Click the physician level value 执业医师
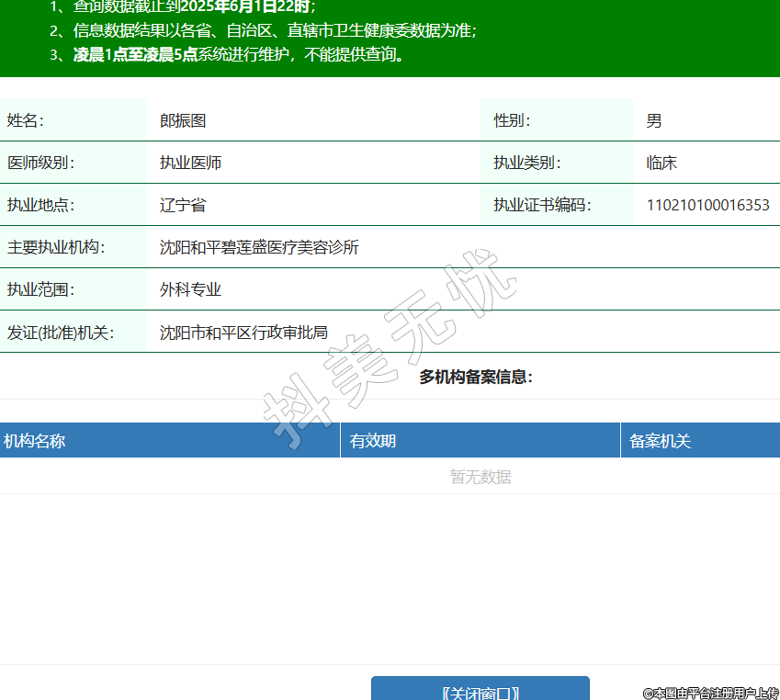The width and height of the screenshot is (780, 700). coord(190,163)
